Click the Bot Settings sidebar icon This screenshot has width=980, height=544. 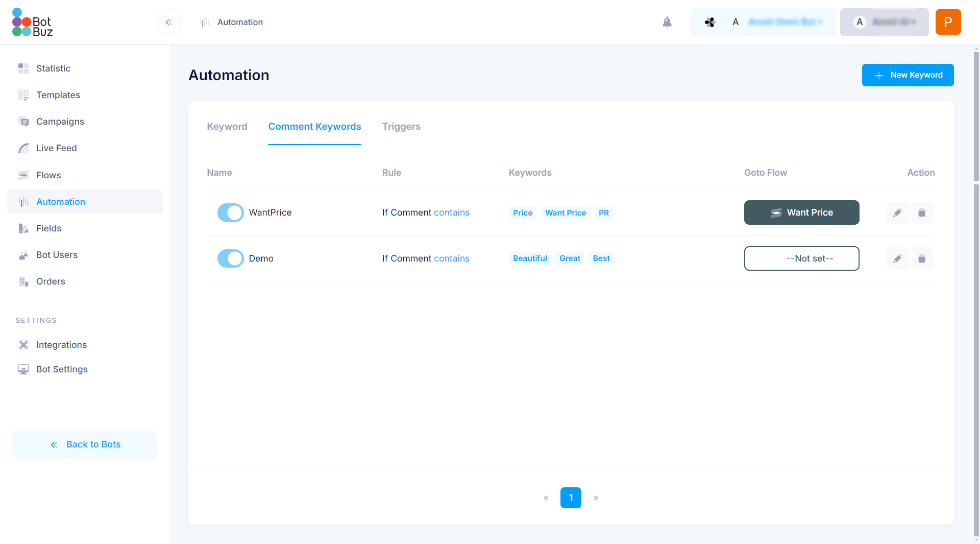(23, 369)
